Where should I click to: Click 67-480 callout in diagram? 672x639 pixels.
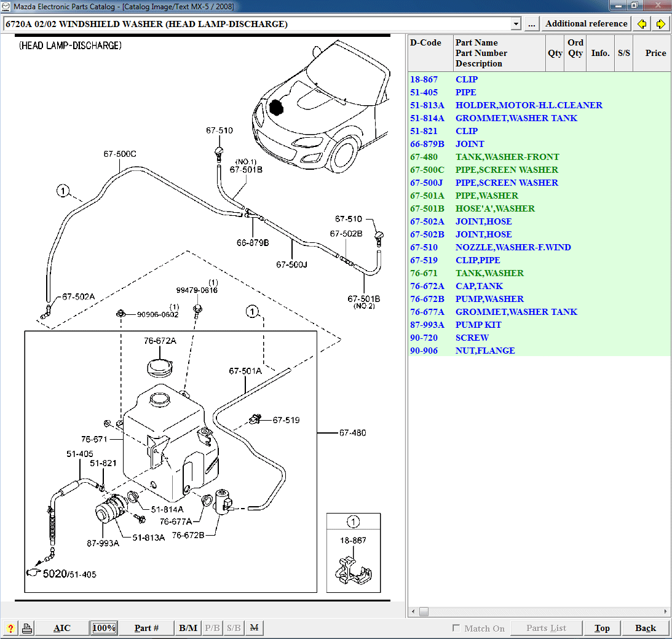coord(353,433)
